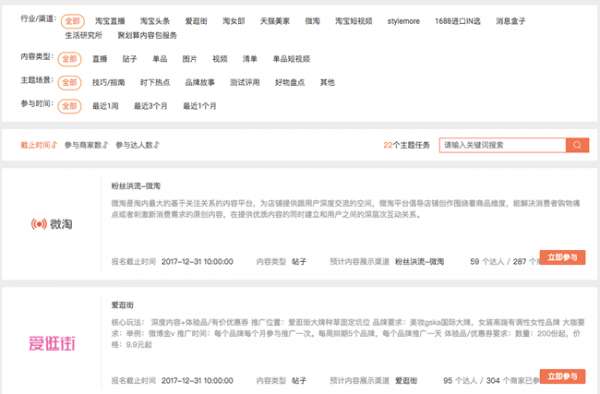Filter time by 最近1周
The height and width of the screenshot is (394, 600).
pyautogui.click(x=105, y=106)
